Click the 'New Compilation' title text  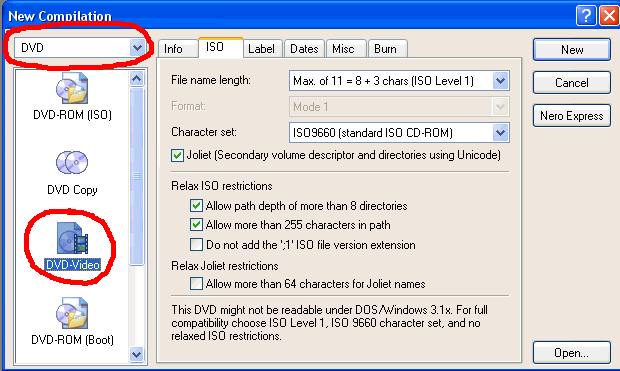pos(60,16)
